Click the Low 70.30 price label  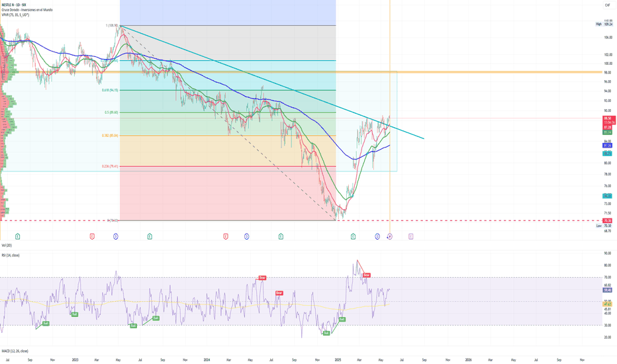[x=604, y=226]
